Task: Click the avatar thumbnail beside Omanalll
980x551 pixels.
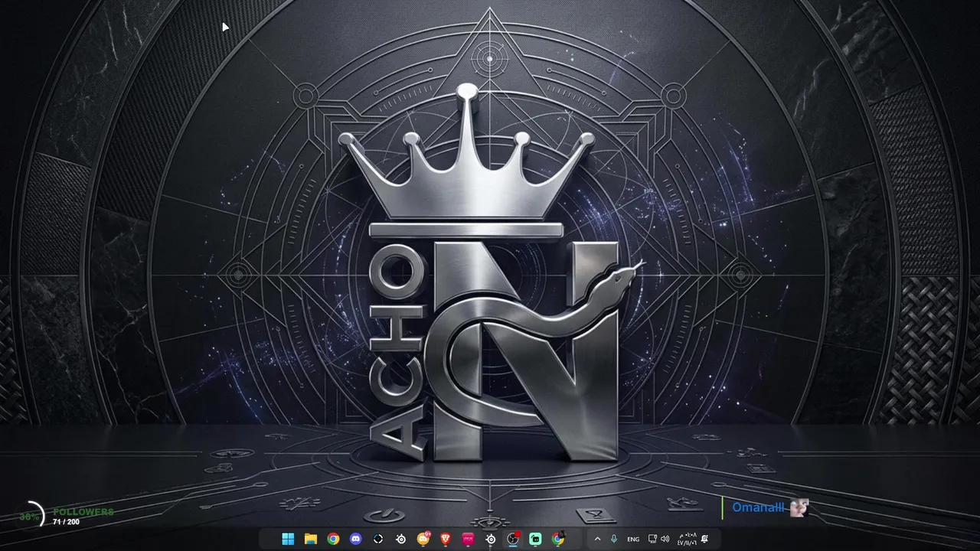Action: point(799,507)
